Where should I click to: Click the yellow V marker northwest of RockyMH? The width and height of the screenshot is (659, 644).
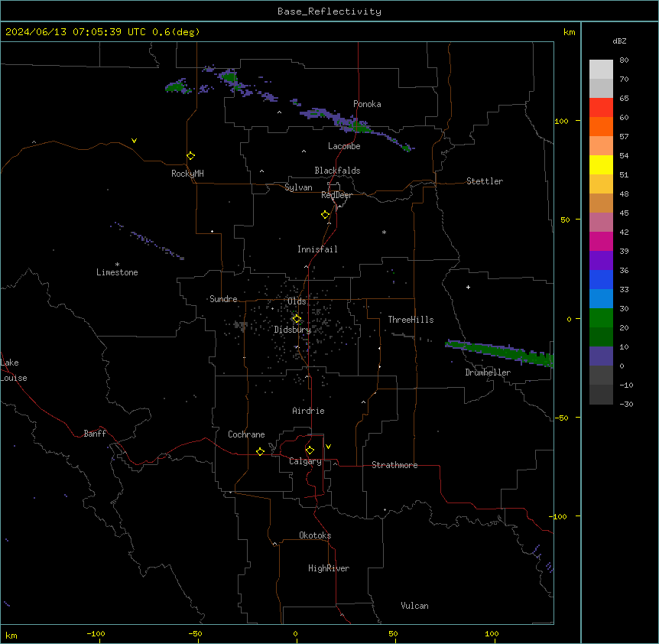point(134,141)
